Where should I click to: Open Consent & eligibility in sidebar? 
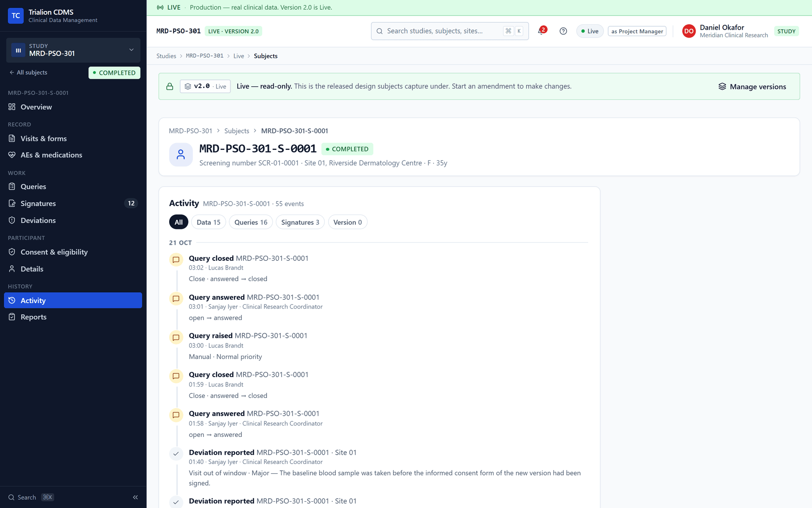point(73,252)
